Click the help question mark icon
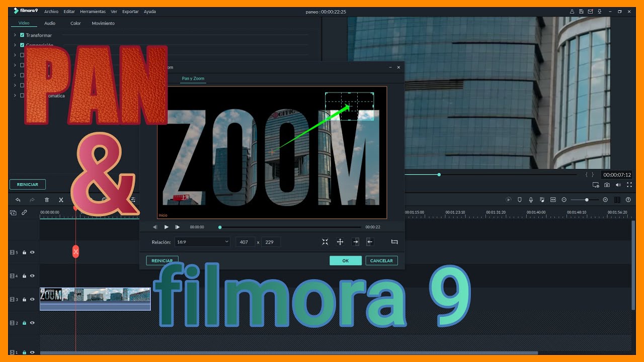 [x=628, y=200]
